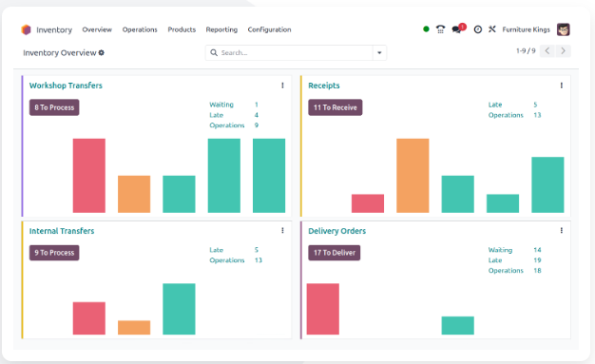Open the clock activities icon
The width and height of the screenshot is (595, 364).
(x=478, y=29)
